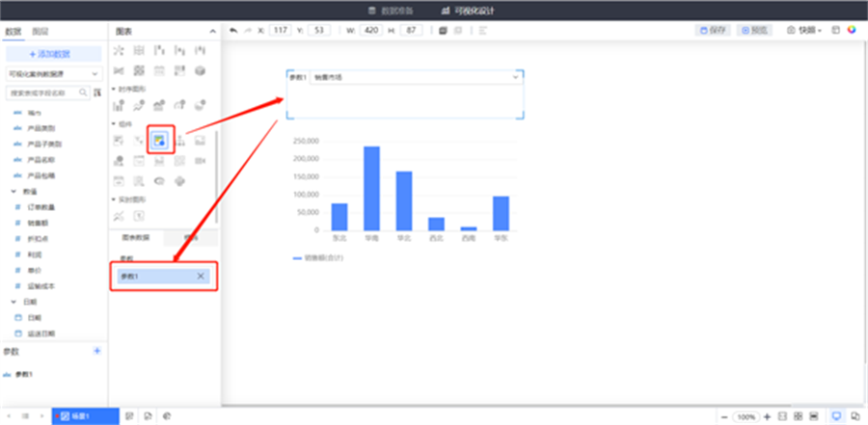Remove 参数1 with its X icon

pos(201,277)
